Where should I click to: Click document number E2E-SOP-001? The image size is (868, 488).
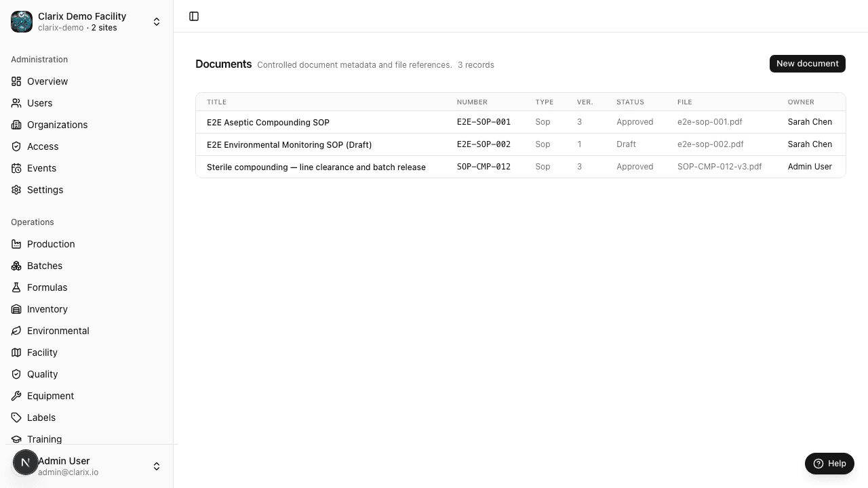click(x=484, y=122)
